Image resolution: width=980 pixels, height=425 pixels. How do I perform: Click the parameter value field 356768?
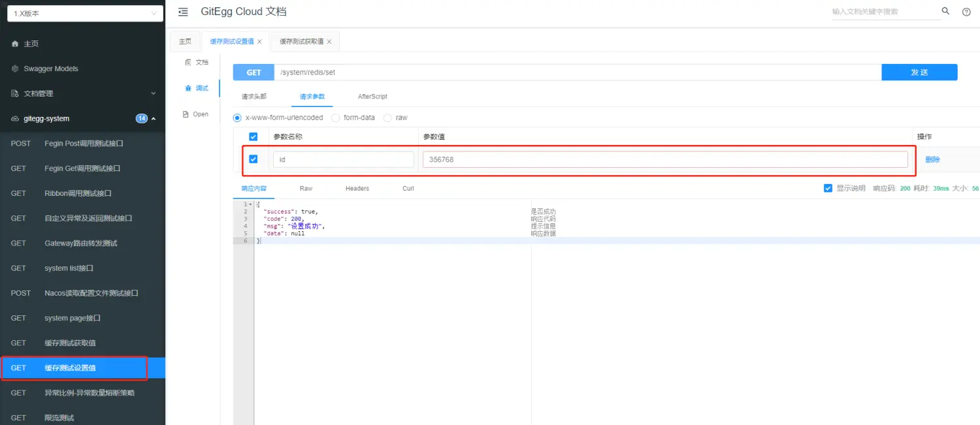(665, 159)
